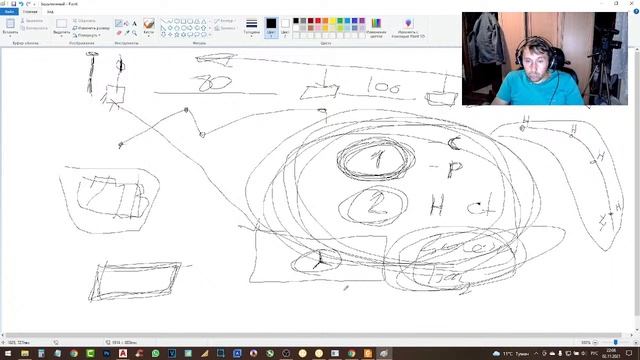Choose the Curve shape in Shapes gallery
This screenshot has width=640, height=360.
[x=170, y=21]
